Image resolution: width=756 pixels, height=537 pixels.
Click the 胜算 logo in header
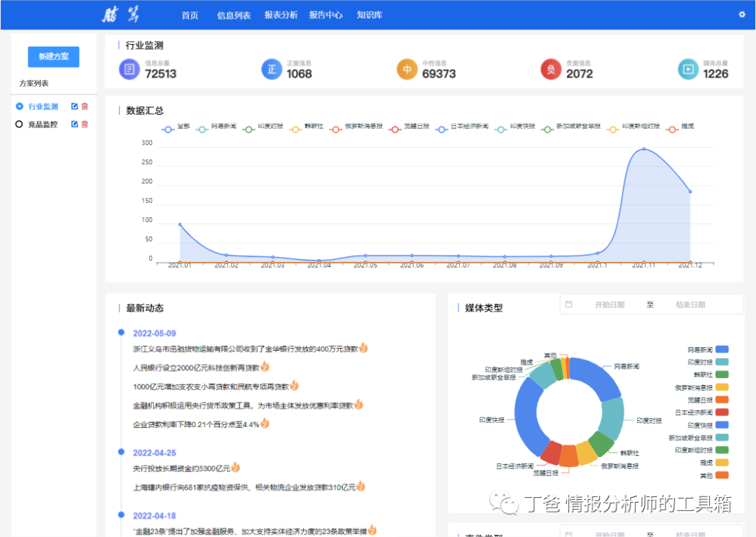[x=120, y=15]
